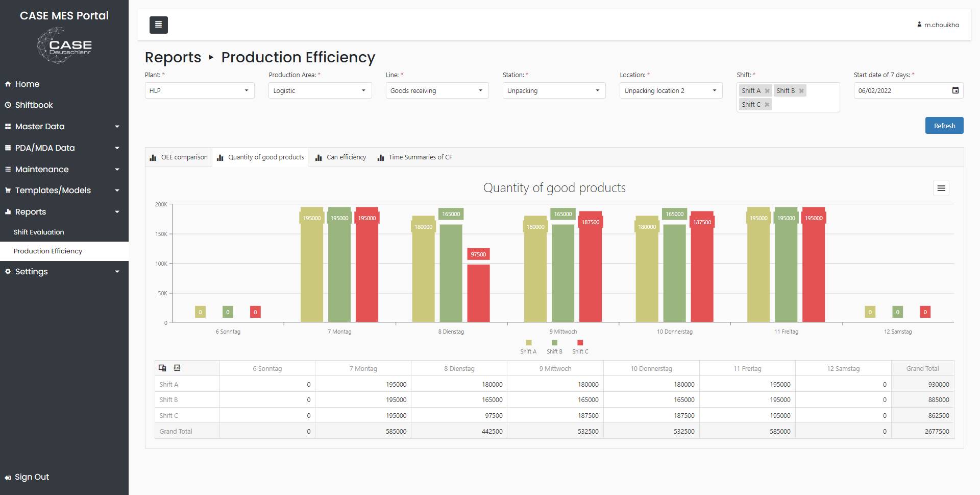Viewport: 980px width, 495px height.
Task: Open the m.chouikha user profile
Action: 938,25
